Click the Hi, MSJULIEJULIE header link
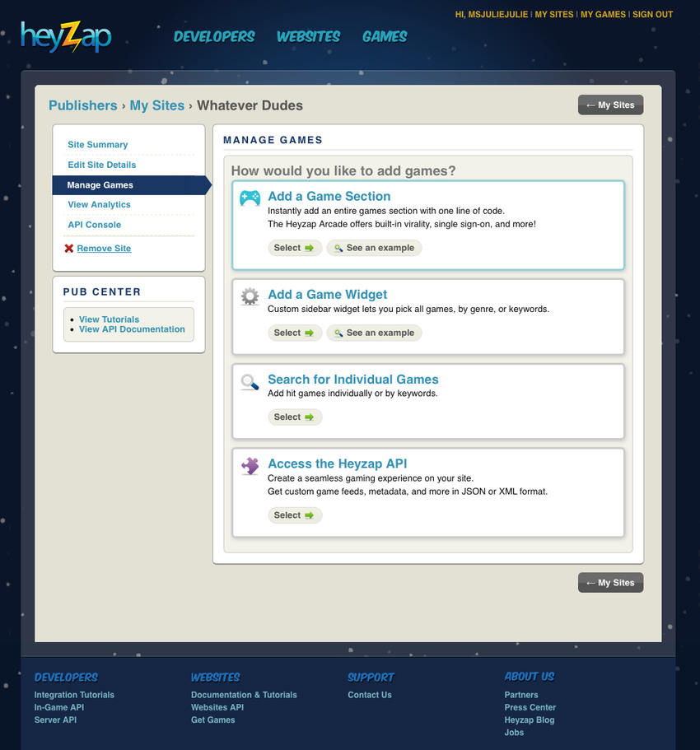Image resolution: width=700 pixels, height=750 pixels. point(492,14)
